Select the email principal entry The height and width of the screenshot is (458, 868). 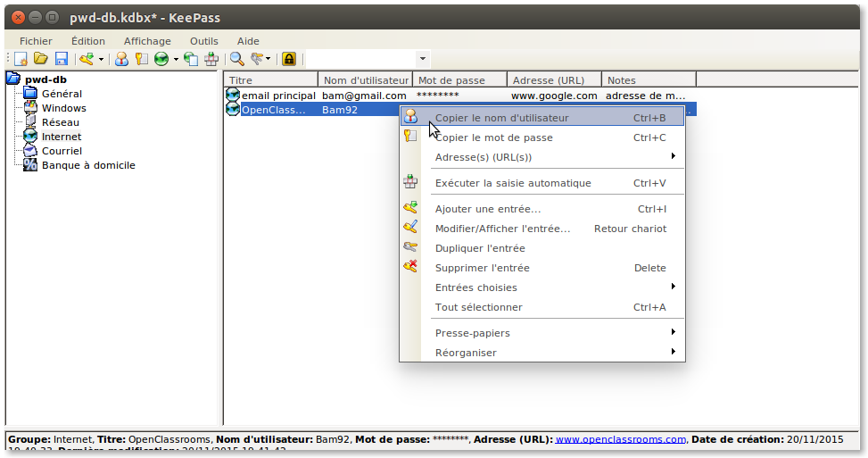tap(278, 96)
